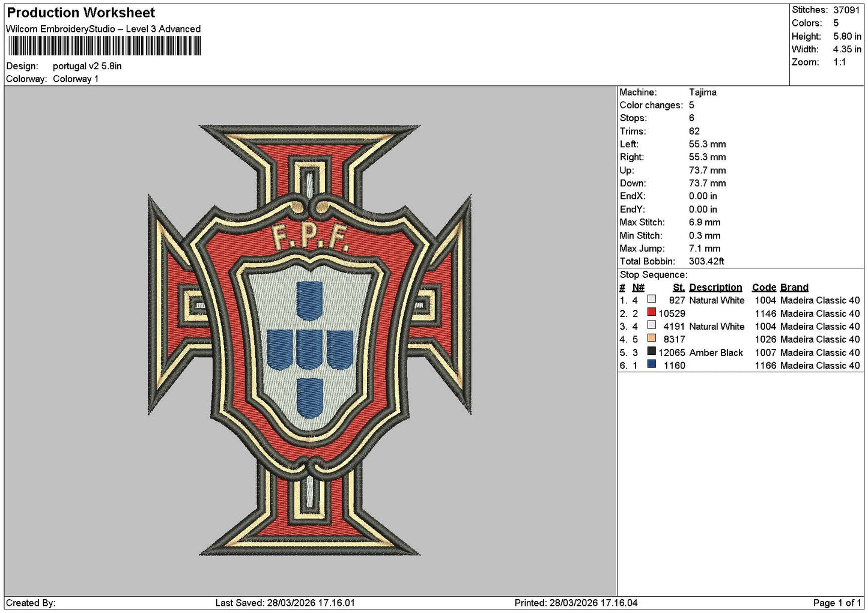Click the barcode under the worksheet title
868x613 pixels.
(x=105, y=46)
